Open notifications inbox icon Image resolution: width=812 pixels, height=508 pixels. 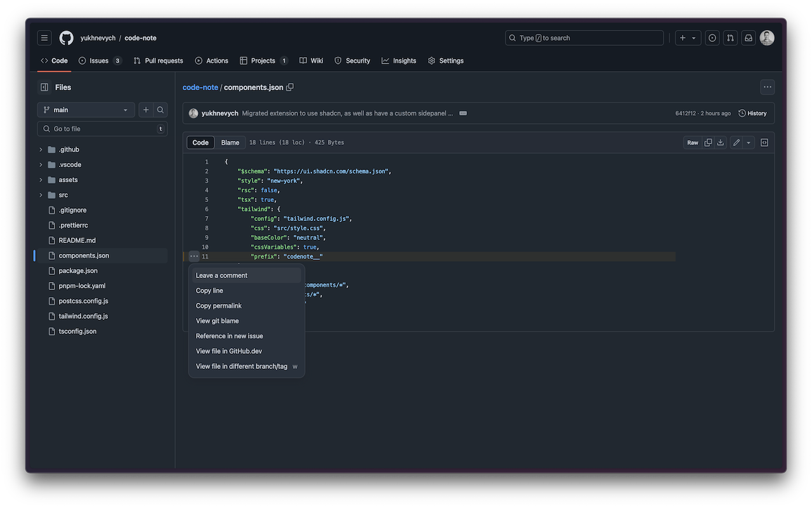click(749, 38)
